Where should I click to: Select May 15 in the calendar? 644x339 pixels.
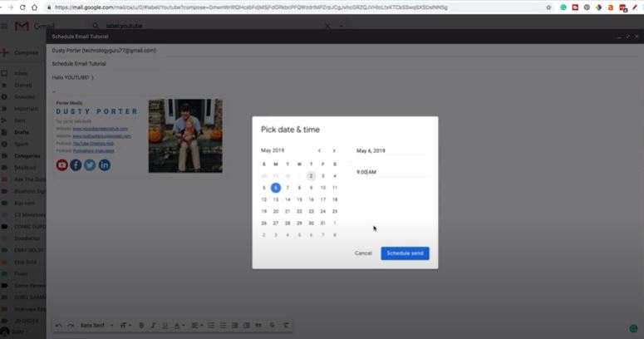[299, 199]
